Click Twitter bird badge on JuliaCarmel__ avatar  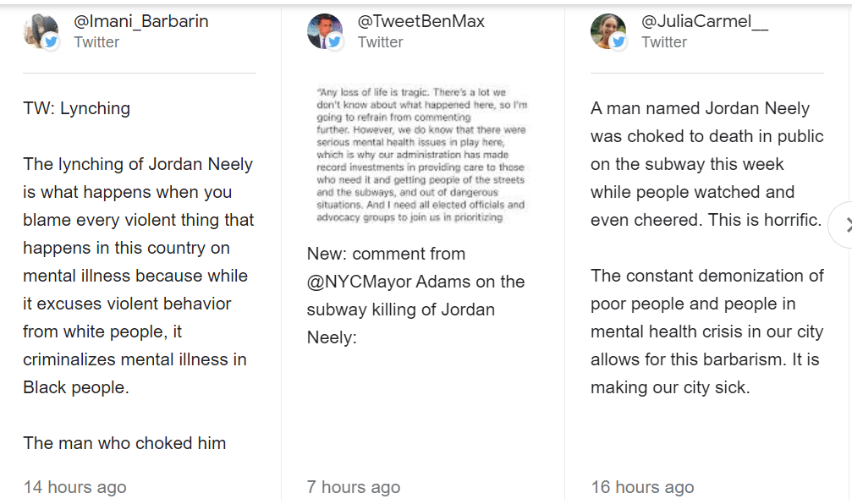[618, 42]
